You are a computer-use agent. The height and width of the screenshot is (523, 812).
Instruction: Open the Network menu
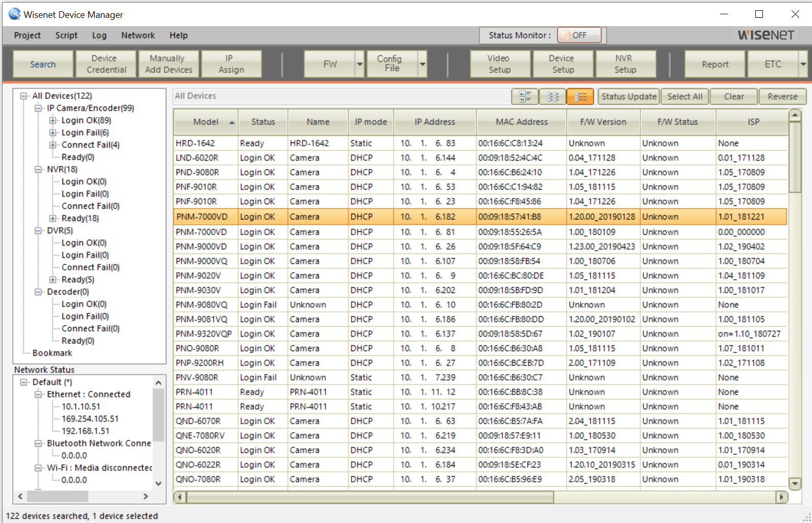click(138, 35)
